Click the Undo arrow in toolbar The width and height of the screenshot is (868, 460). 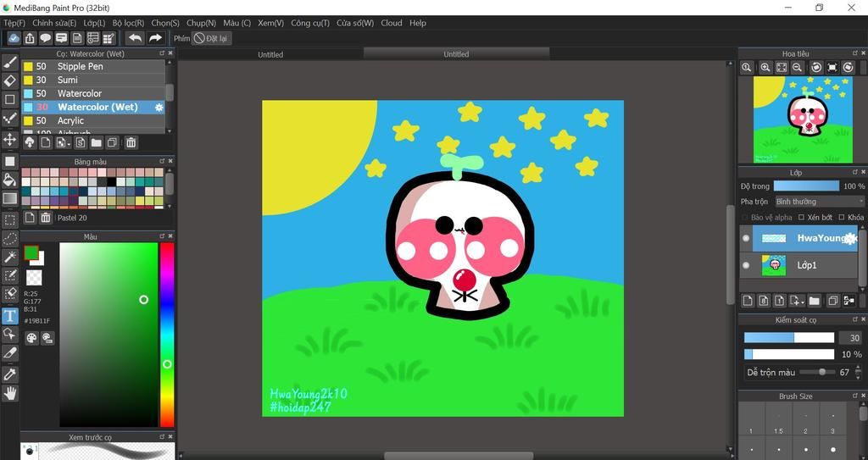[135, 38]
